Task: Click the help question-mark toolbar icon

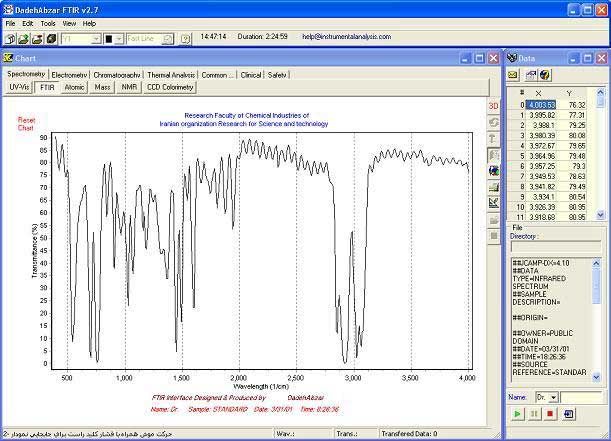Action: click(x=185, y=39)
